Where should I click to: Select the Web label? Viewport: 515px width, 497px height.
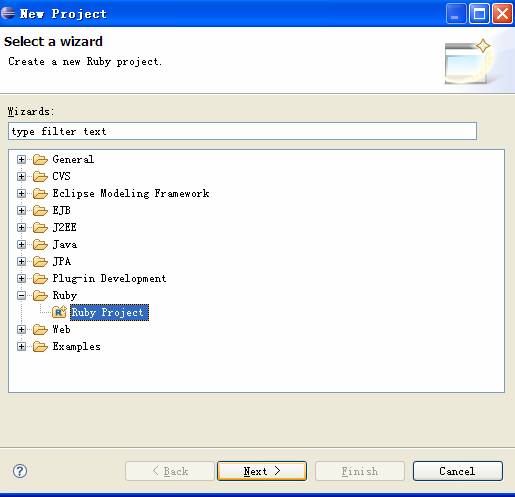coord(62,330)
